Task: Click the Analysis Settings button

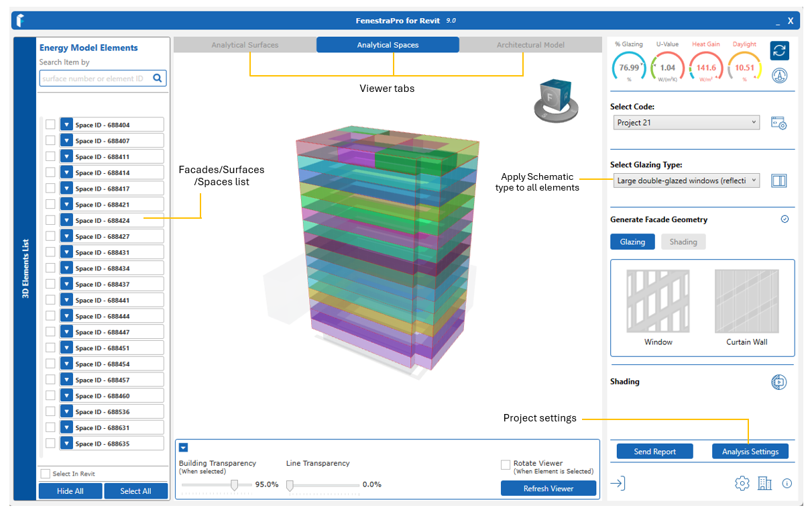Action: tap(750, 452)
